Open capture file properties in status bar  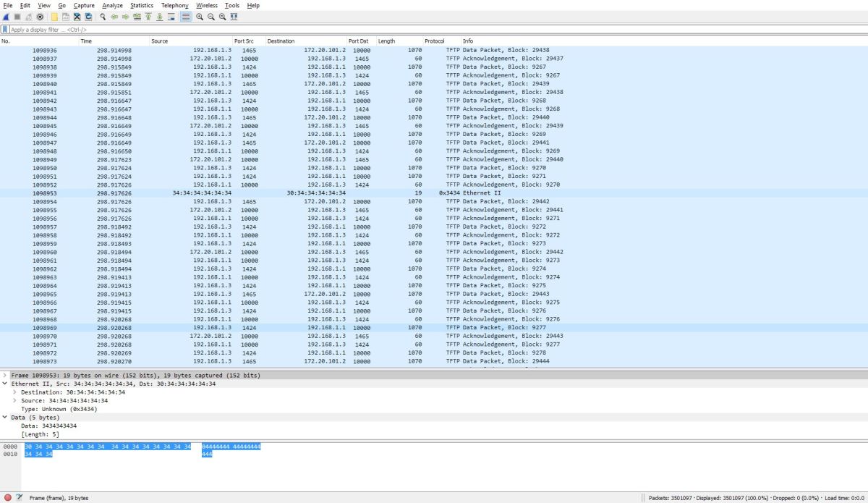pos(20,498)
